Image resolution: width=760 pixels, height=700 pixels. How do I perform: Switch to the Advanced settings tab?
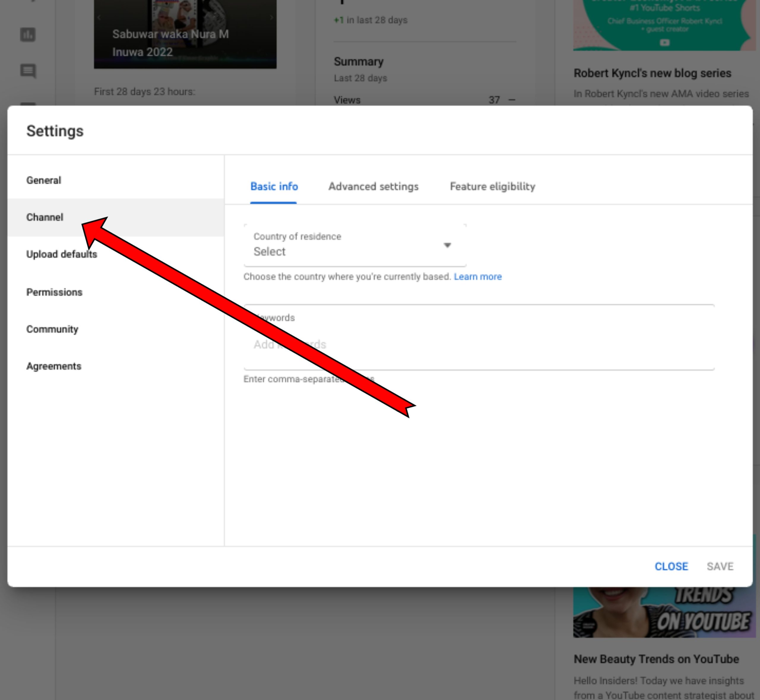click(x=373, y=187)
